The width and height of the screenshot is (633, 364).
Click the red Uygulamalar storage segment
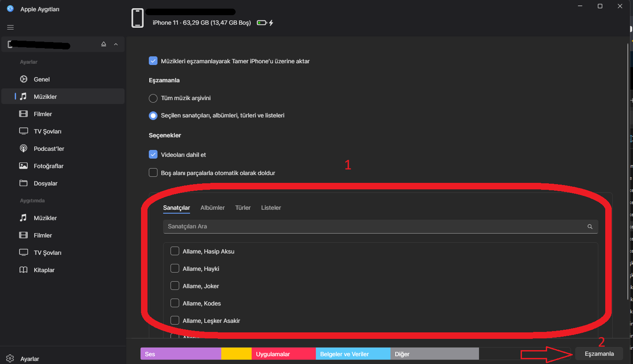284,354
